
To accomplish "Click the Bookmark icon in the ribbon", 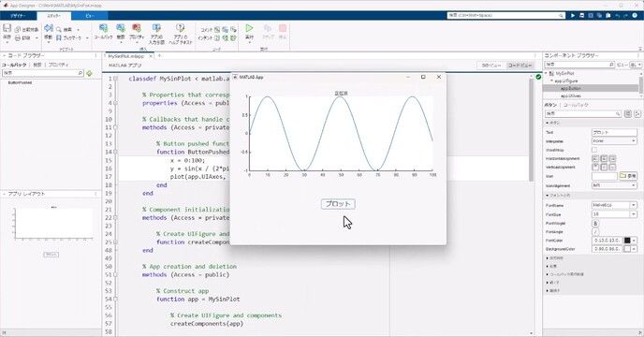I will coord(59,37).
